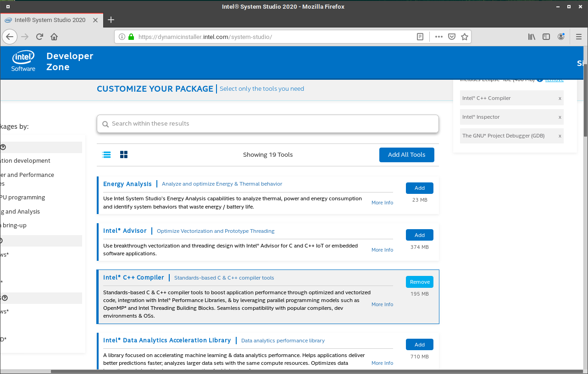Click the '195 MB' size label
The image size is (588, 374).
(420, 294)
